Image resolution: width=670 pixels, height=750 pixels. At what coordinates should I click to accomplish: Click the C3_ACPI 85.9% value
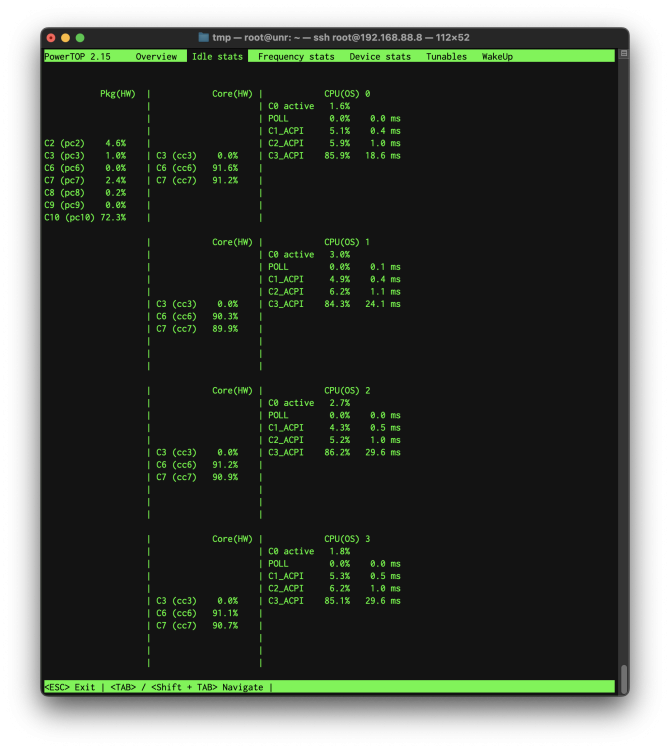[x=337, y=155]
